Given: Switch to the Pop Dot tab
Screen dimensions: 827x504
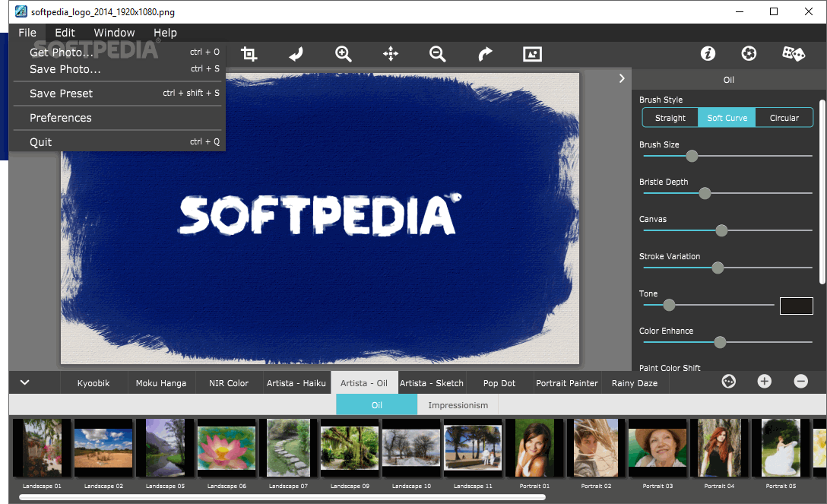Looking at the screenshot, I should [499, 383].
